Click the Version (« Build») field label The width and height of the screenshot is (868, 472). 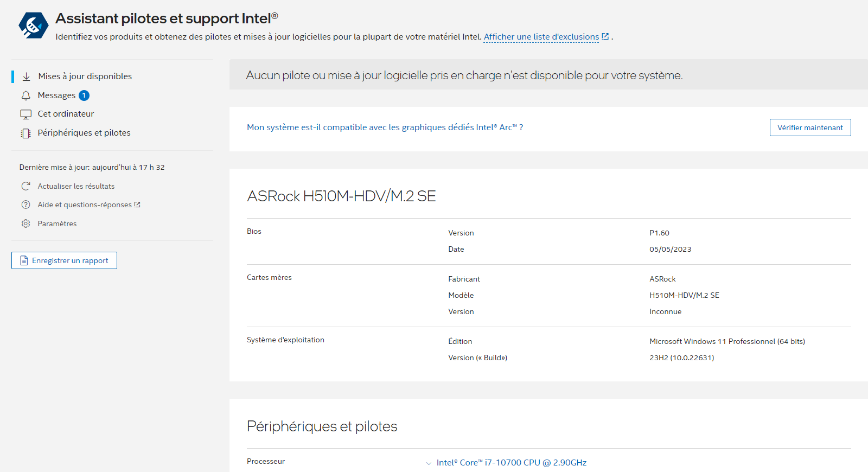pos(477,358)
